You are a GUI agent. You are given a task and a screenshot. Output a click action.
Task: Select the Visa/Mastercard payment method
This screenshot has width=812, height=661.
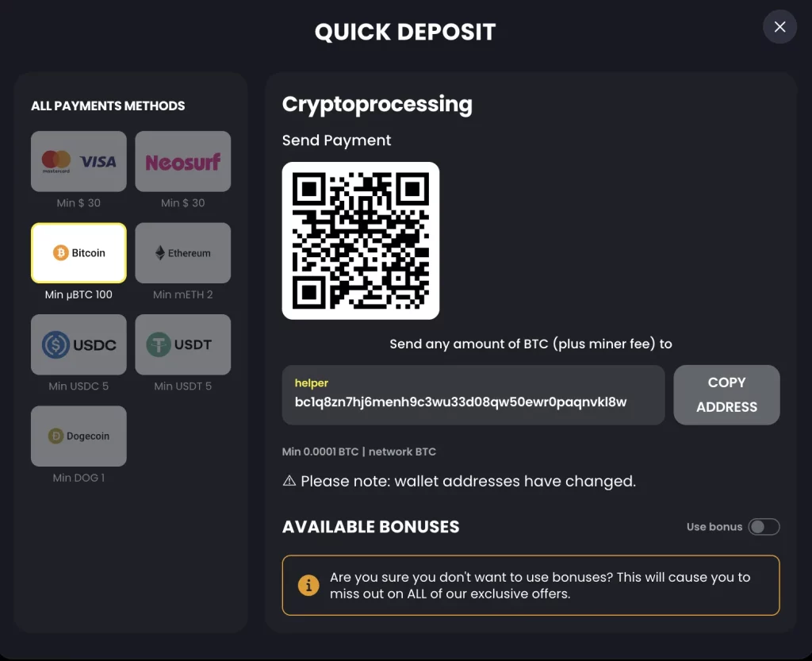[x=79, y=161]
